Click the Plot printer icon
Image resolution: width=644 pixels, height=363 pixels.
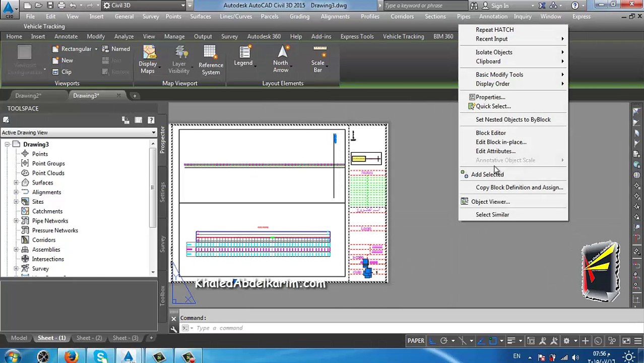pyautogui.click(x=61, y=6)
